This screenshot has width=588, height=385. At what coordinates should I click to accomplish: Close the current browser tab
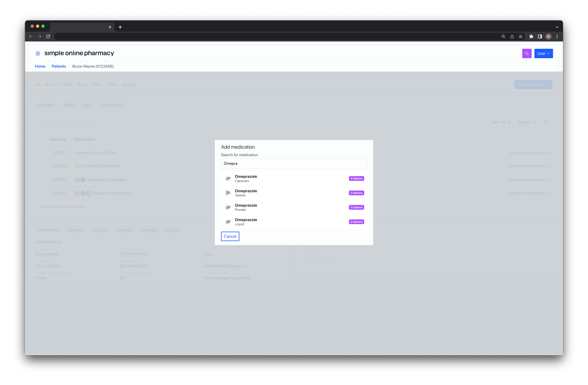coord(110,27)
